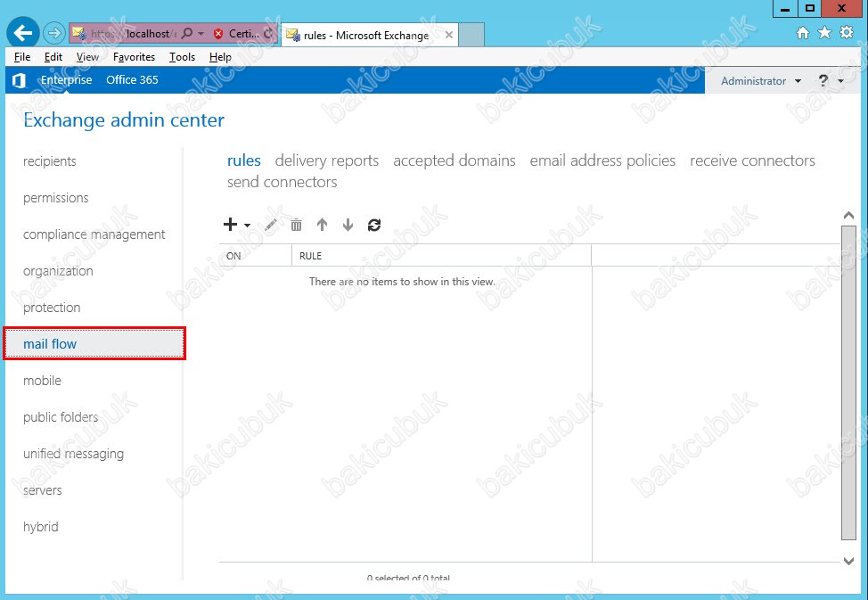Open the accepted domains tab
Image resolution: width=868 pixels, height=600 pixels.
454,160
